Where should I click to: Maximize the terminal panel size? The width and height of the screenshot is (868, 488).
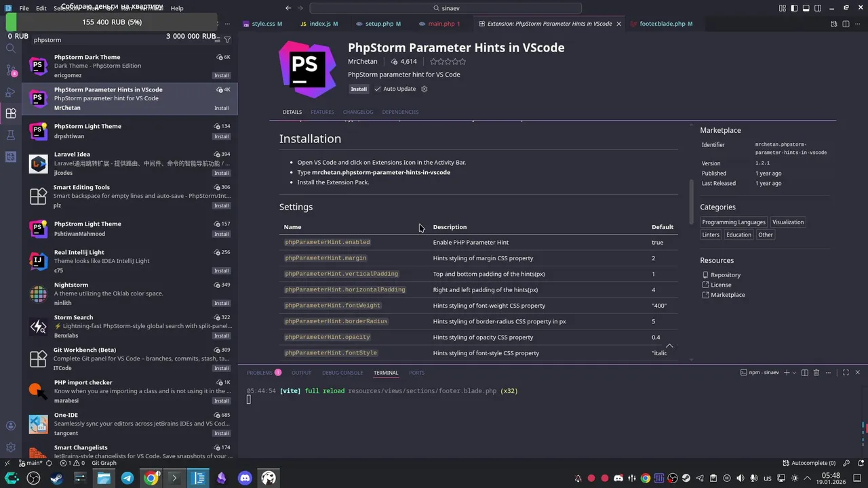pos(846,373)
